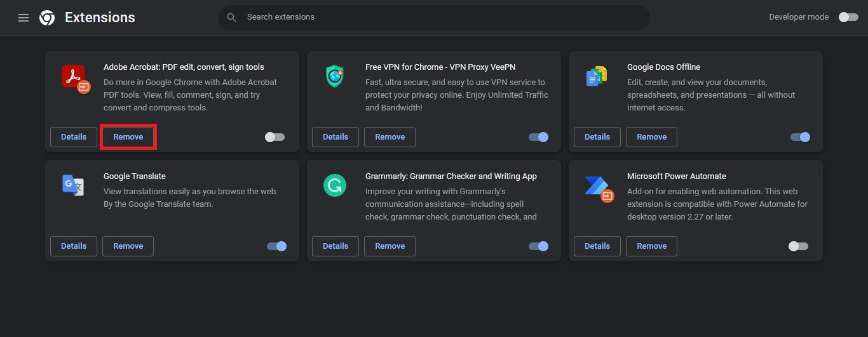Click the Google Docs Offline icon
This screenshot has width=868, height=337.
(596, 76)
